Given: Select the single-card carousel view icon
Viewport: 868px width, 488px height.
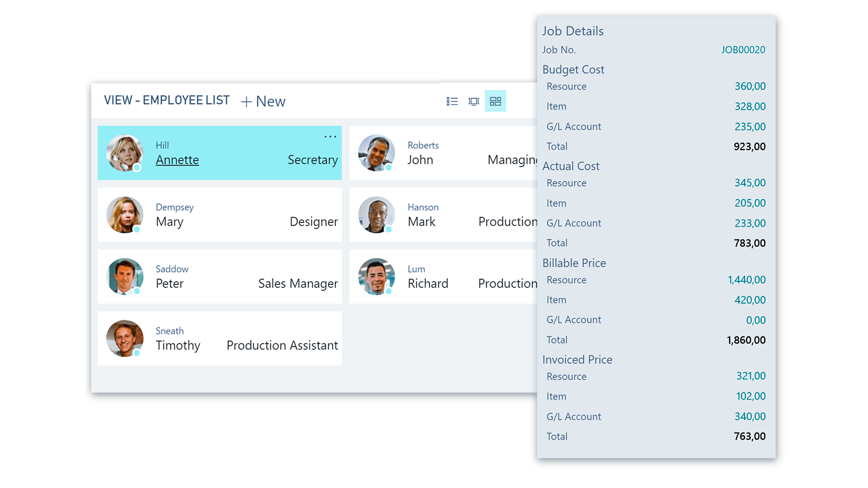Looking at the screenshot, I should 474,101.
